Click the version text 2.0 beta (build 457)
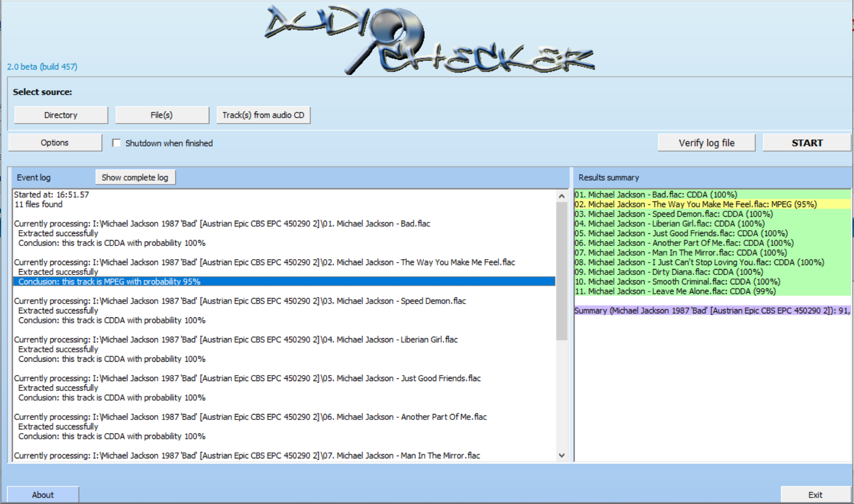The width and height of the screenshot is (854, 504). pyautogui.click(x=42, y=66)
